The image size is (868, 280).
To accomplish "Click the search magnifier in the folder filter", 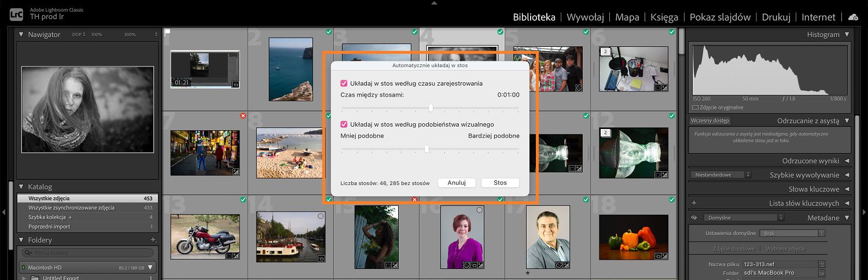I will coord(27,253).
